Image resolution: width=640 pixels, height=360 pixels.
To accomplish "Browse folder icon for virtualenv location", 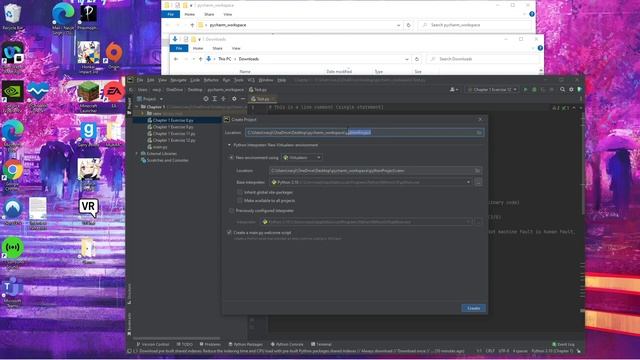I will point(477,171).
